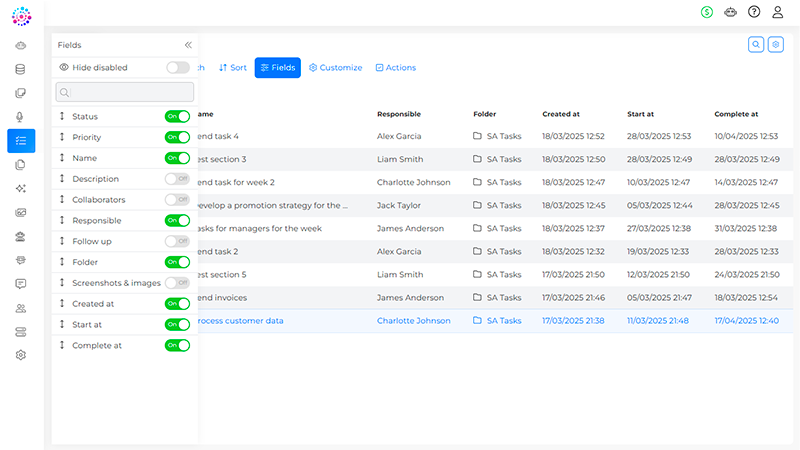Screen dimensions: 800x450
Task: Open the robot assistant icon in header
Action: pos(730,12)
